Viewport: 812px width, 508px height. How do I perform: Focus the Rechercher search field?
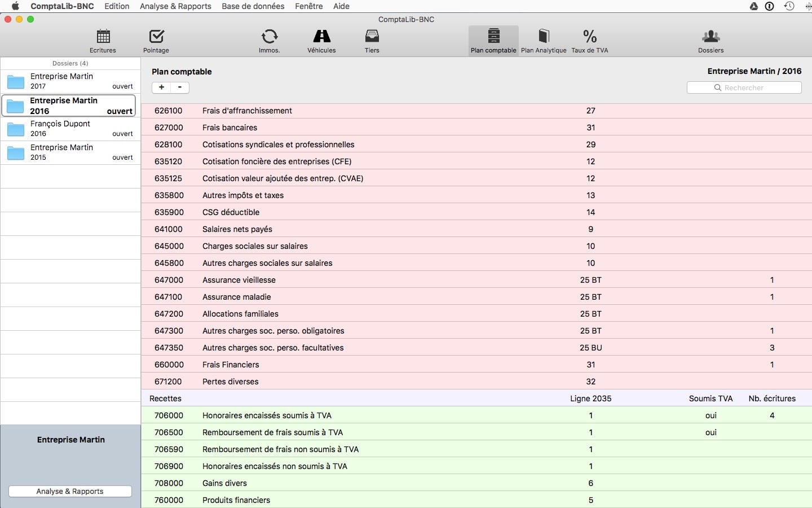[744, 87]
